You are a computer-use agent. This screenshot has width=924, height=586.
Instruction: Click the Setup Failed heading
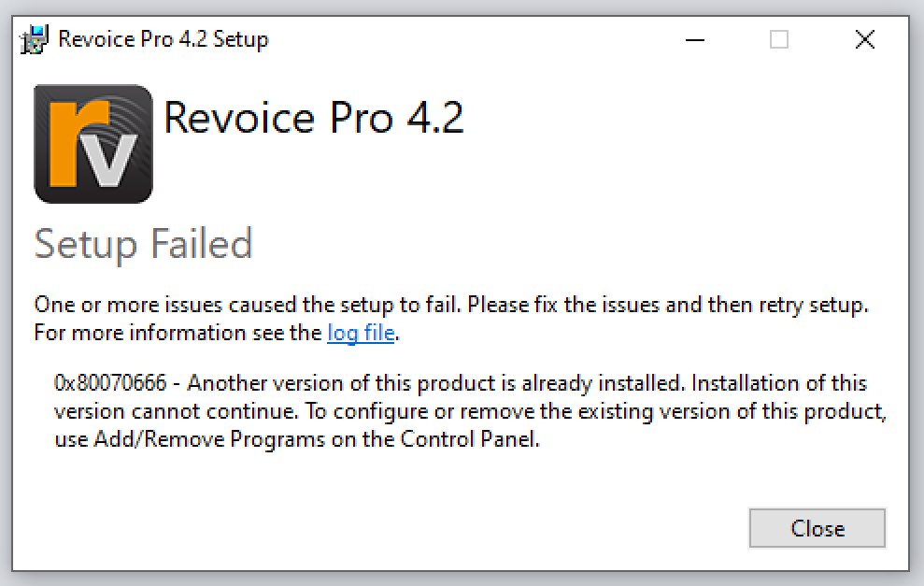click(x=143, y=244)
